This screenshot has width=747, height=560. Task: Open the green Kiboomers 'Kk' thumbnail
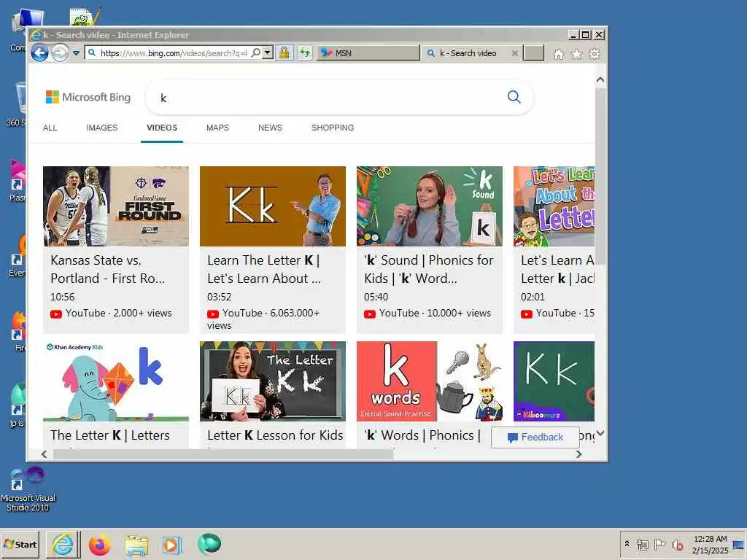tap(554, 381)
